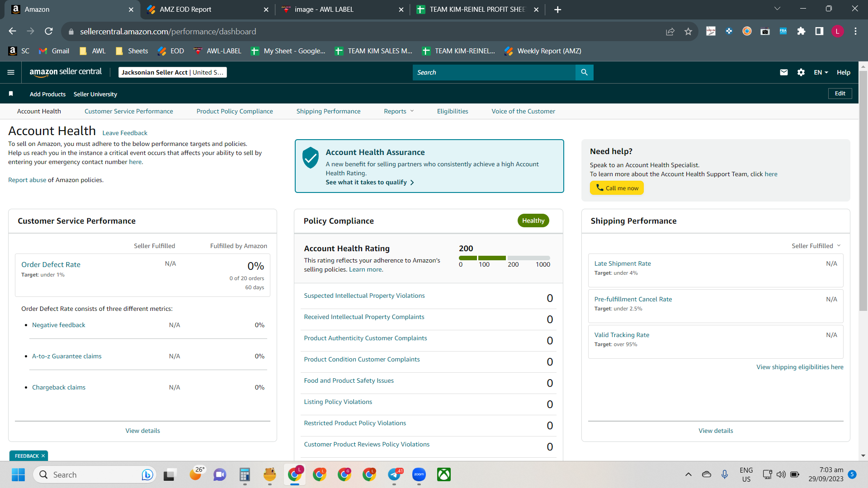Click the Windows Start button

[x=18, y=474]
